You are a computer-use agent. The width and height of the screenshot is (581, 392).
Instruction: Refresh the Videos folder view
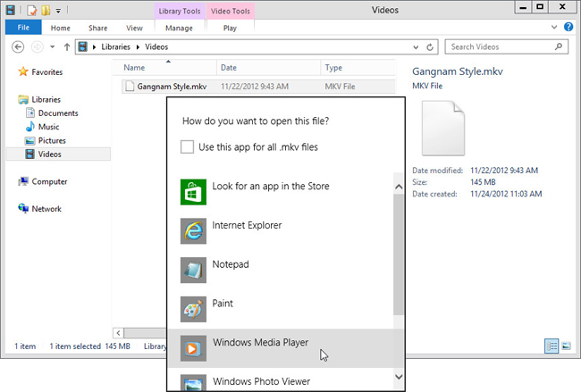pos(430,47)
